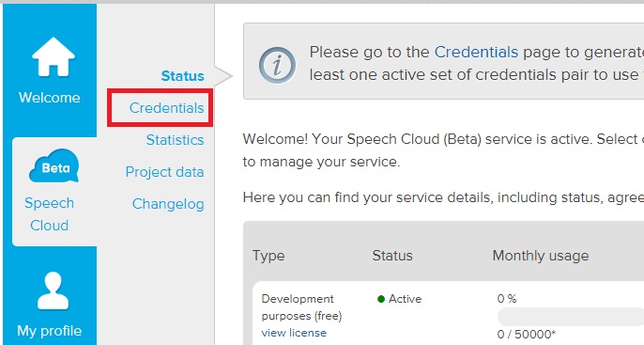Click the Speech Cloud text label

pyautogui.click(x=49, y=213)
